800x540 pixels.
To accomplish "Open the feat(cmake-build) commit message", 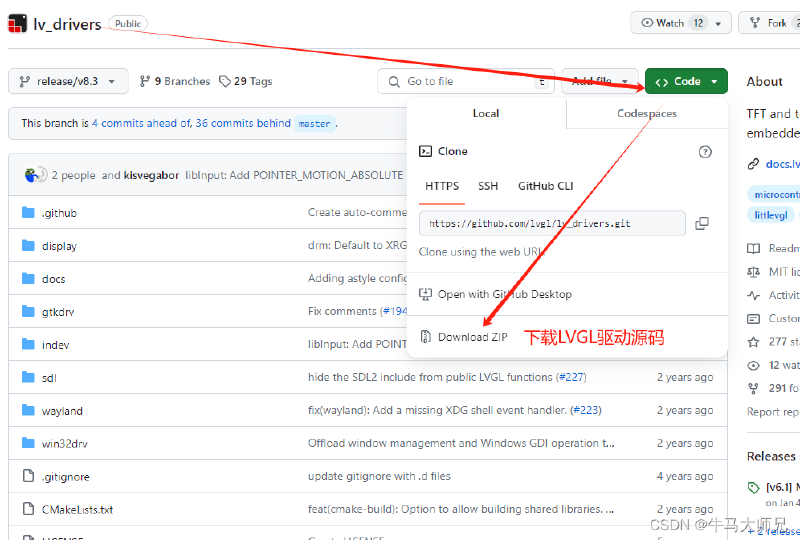I will coord(461,509).
